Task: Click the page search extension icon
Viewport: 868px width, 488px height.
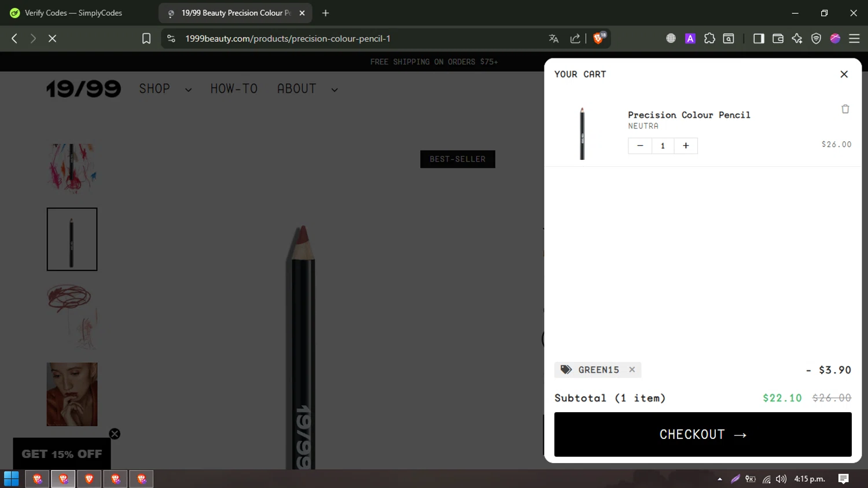Action: point(729,38)
